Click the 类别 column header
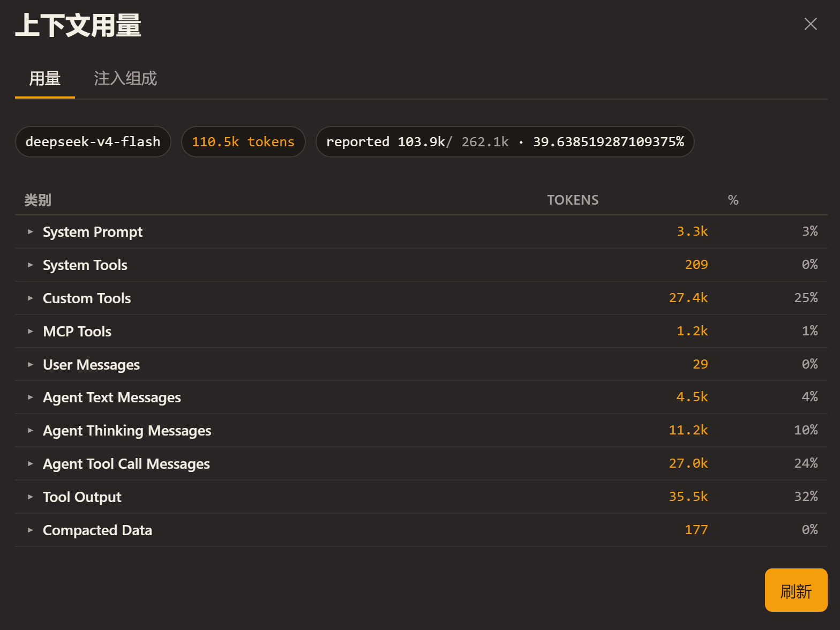The height and width of the screenshot is (630, 840). [37, 200]
